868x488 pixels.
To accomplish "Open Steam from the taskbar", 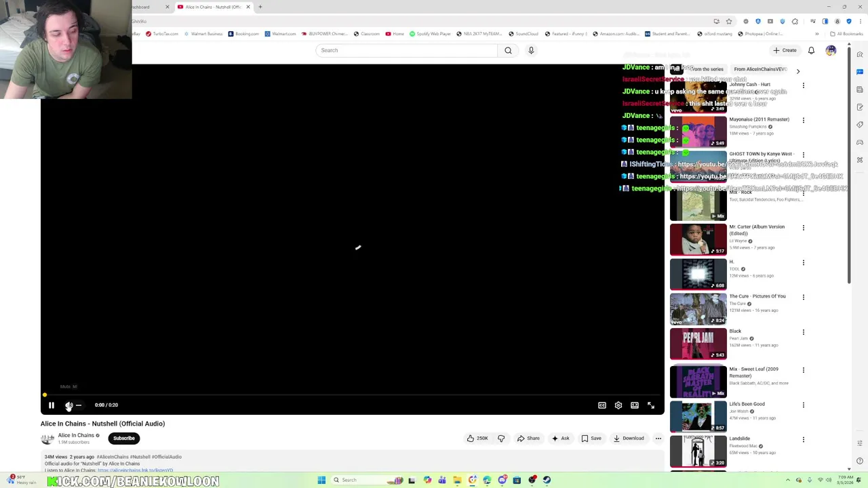I will [x=547, y=480].
